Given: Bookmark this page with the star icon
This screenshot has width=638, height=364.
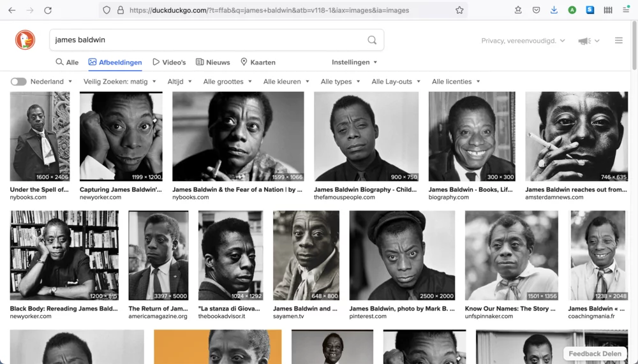Looking at the screenshot, I should click(x=459, y=10).
